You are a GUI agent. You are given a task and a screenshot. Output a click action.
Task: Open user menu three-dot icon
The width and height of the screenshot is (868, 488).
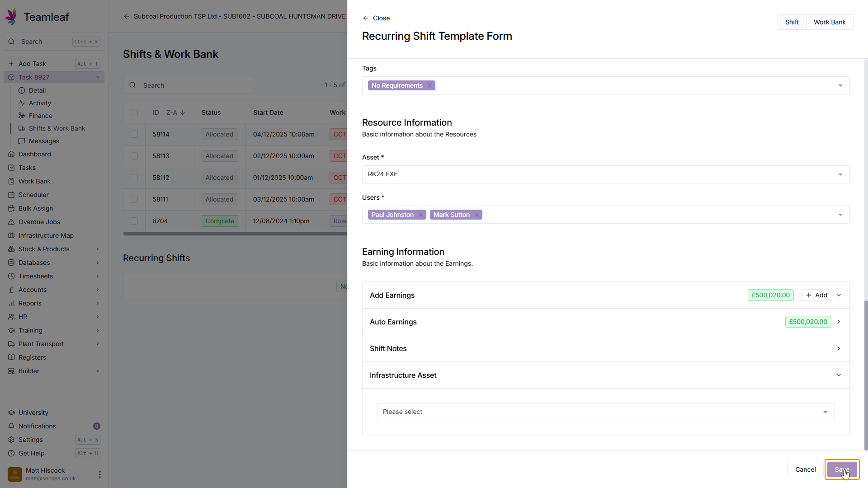click(x=100, y=474)
